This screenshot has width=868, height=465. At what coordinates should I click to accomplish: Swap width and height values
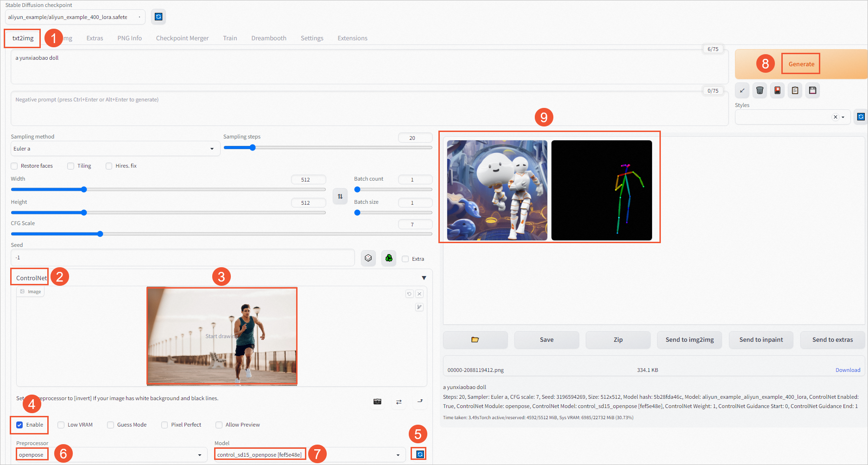coord(340,196)
